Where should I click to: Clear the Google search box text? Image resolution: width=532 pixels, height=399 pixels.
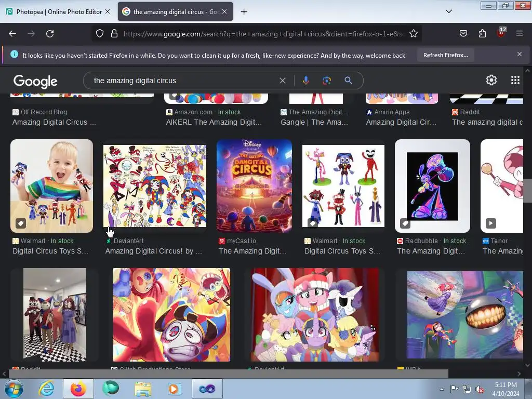click(282, 81)
